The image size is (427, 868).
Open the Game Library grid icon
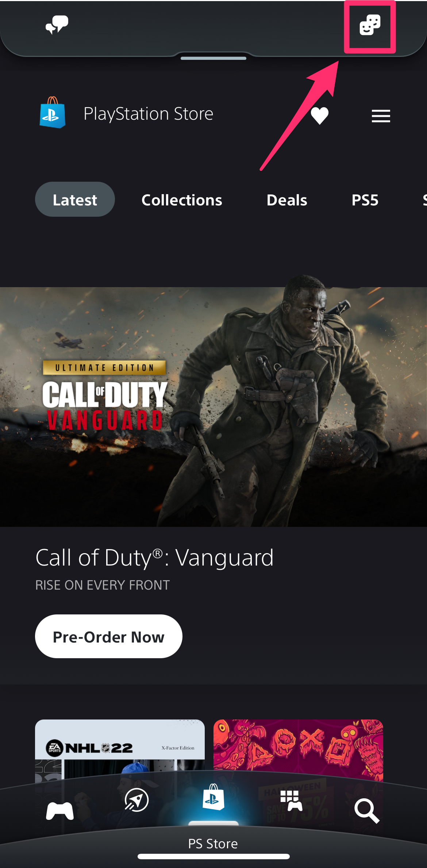point(291,801)
